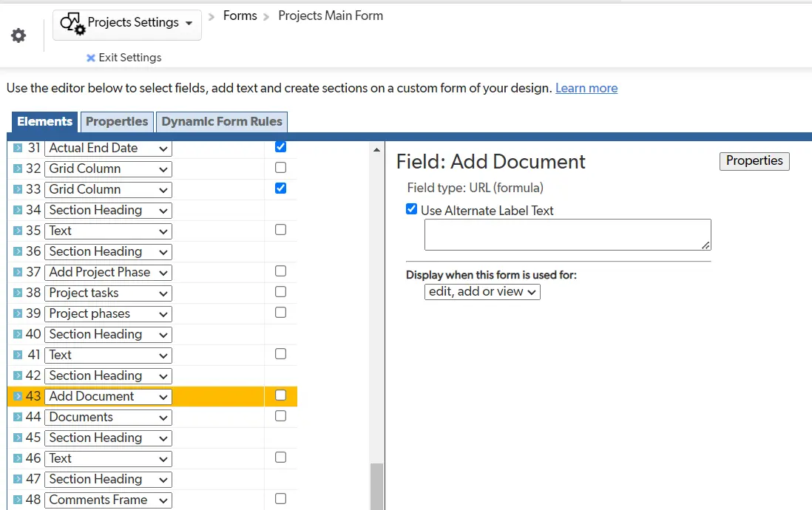The height and width of the screenshot is (510, 812).
Task: Open the 'edit, add or view' display dropdown
Action: [x=482, y=292]
